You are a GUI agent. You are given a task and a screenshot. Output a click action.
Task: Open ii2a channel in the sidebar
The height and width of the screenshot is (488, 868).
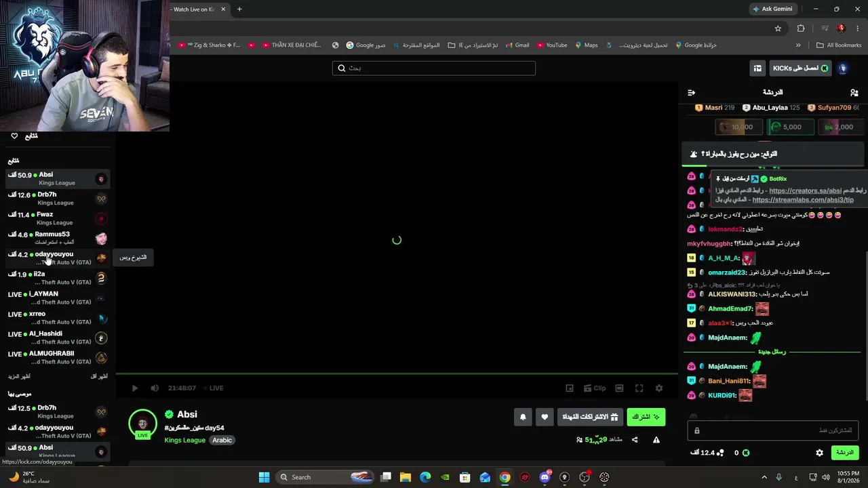click(58, 278)
